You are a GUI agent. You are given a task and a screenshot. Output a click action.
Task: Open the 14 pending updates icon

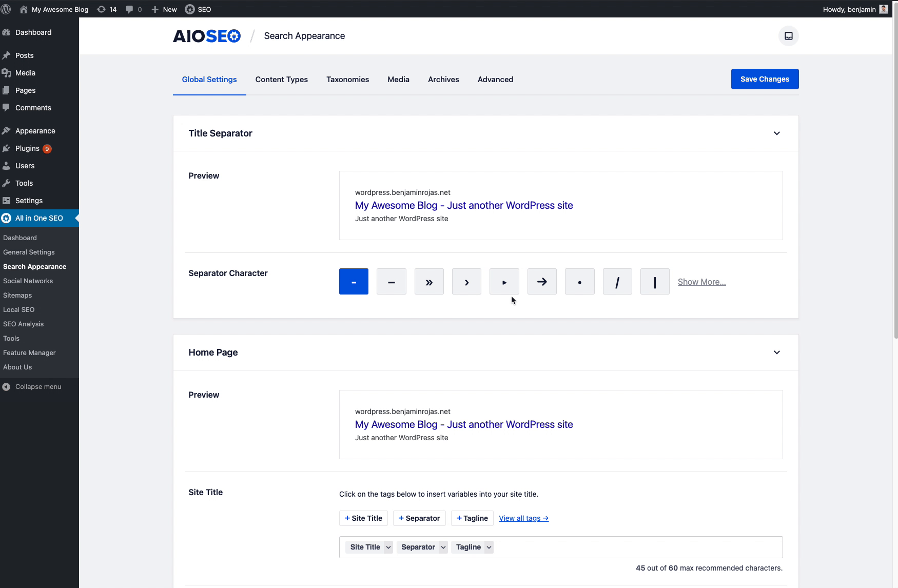click(x=107, y=9)
